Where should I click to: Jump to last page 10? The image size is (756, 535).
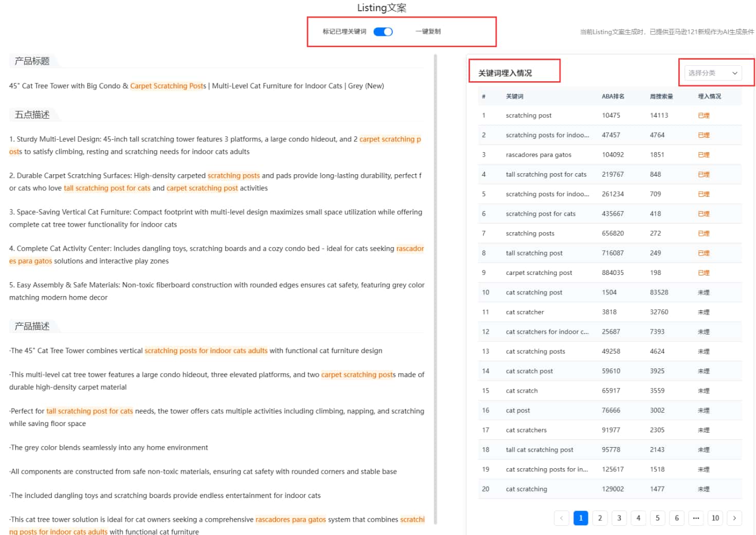[x=715, y=518]
